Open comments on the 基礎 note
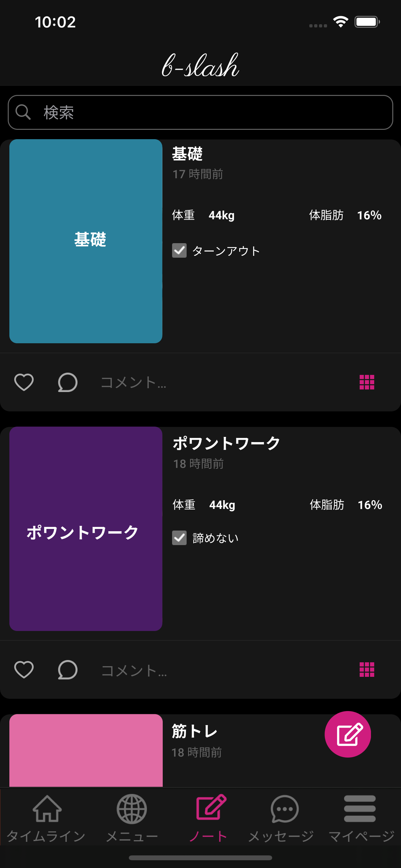 pyautogui.click(x=67, y=382)
